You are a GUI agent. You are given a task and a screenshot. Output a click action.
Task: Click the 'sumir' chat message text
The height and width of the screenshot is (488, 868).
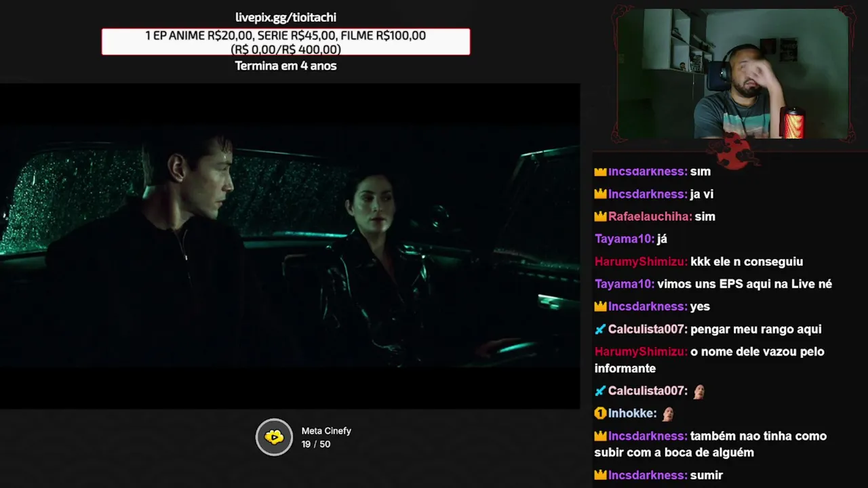707,475
